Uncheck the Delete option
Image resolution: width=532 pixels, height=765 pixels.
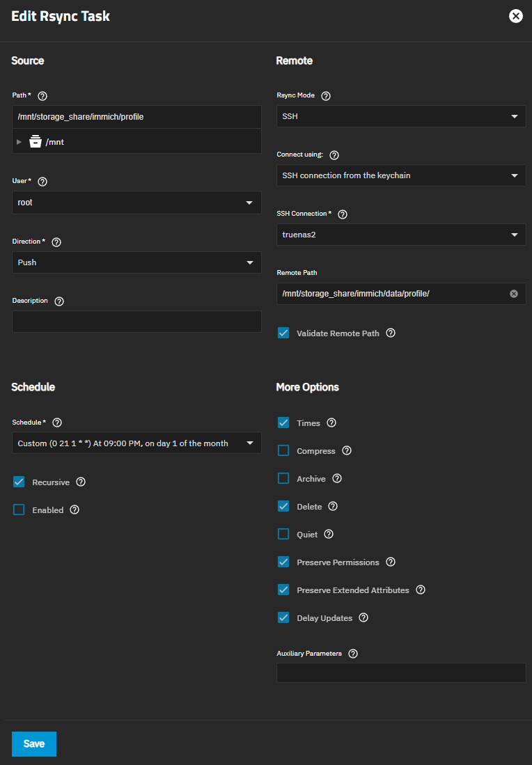[283, 507]
